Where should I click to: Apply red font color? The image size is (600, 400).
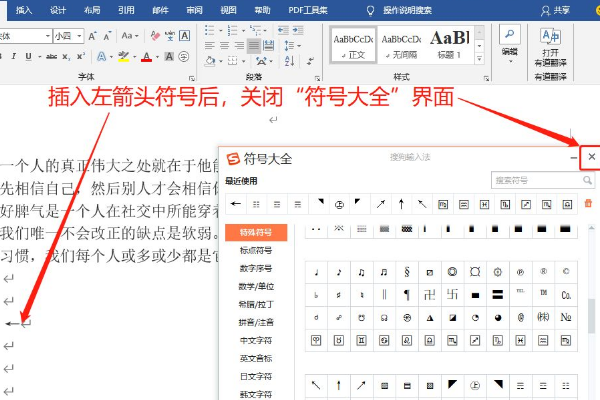[147, 57]
